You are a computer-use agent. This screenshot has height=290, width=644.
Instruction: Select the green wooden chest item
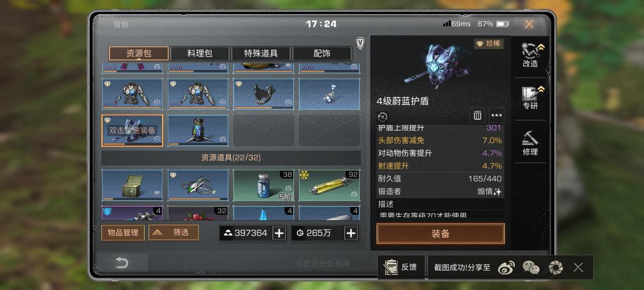(x=132, y=186)
